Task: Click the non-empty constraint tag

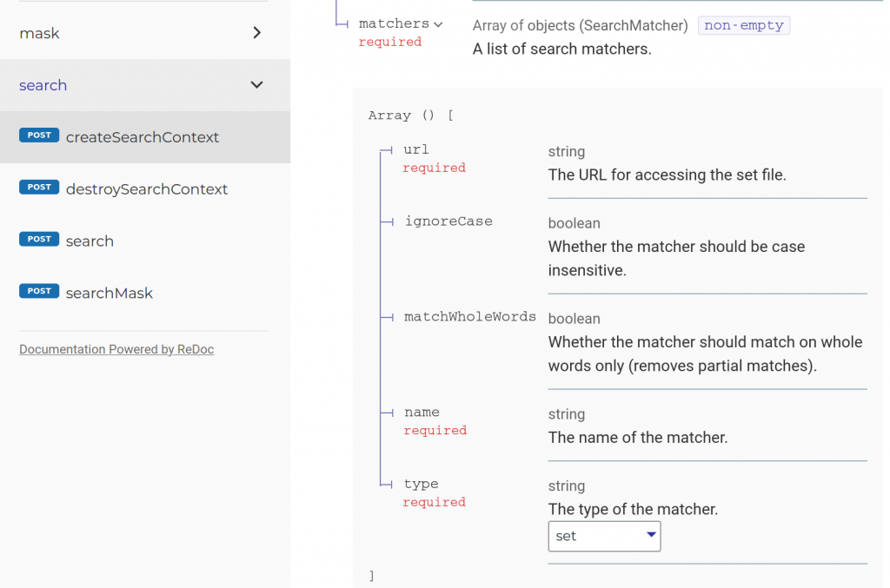Action: [744, 25]
